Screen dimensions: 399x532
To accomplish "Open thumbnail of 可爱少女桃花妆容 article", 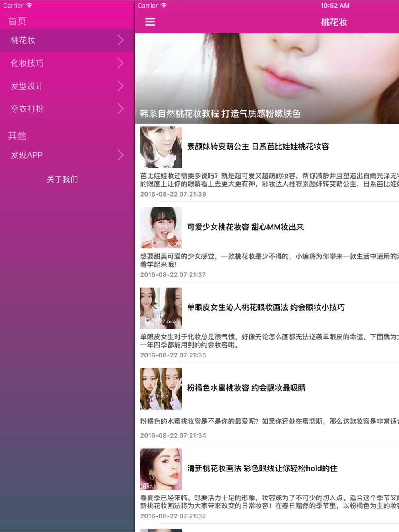I will [x=161, y=228].
